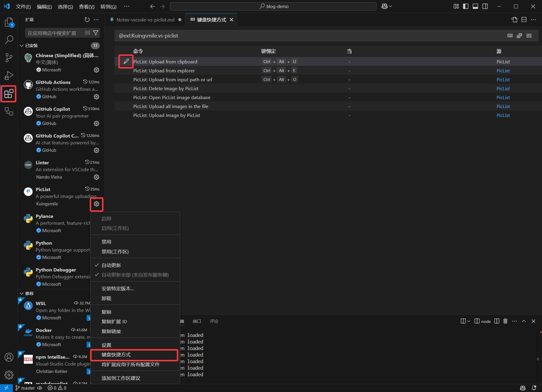Clear keybindings search input

coord(529,36)
